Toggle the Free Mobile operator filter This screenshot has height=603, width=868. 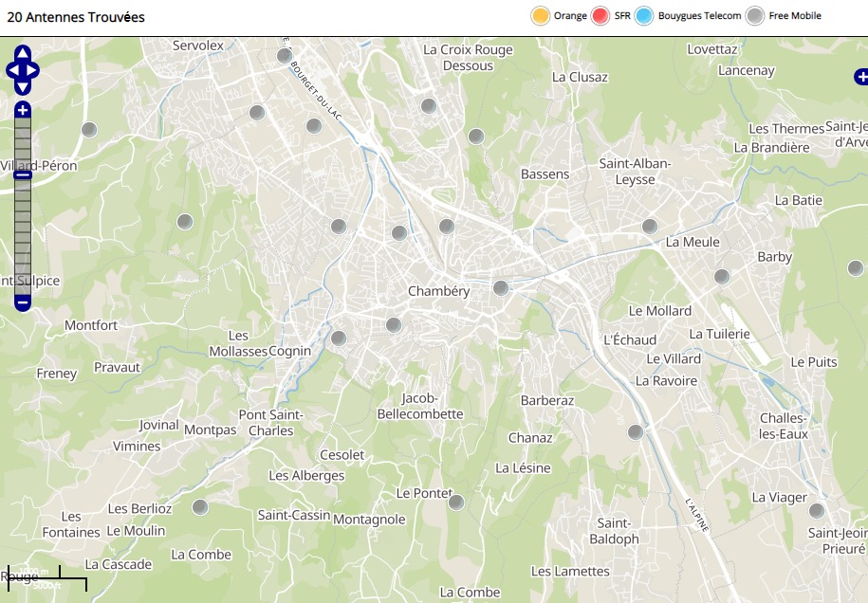(x=755, y=16)
